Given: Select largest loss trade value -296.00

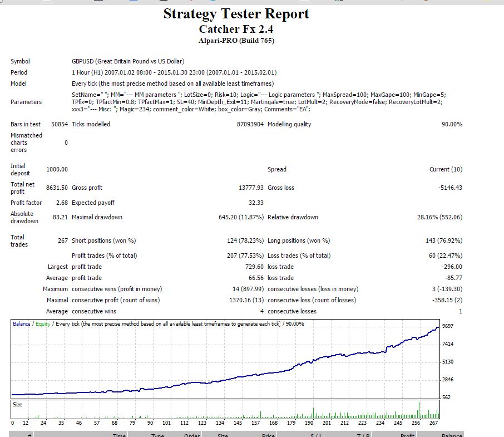Looking at the screenshot, I should 452,267.
